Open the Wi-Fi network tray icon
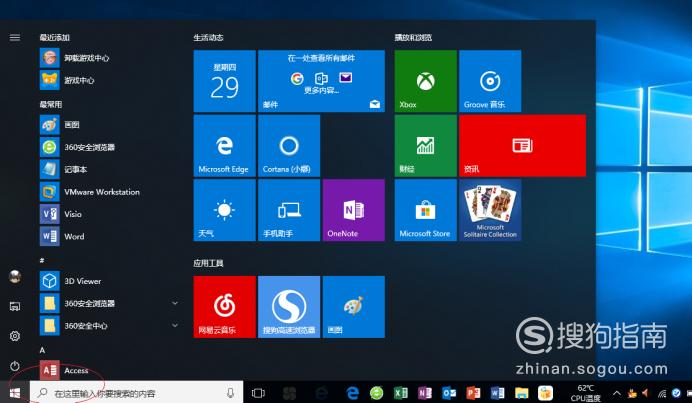This screenshot has width=692, height=403. [x=662, y=393]
